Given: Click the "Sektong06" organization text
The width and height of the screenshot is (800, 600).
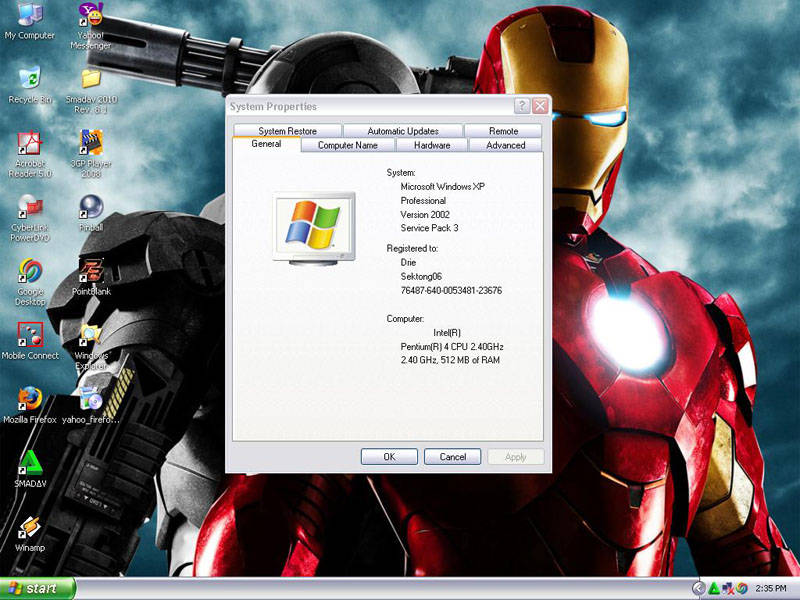Looking at the screenshot, I should (421, 277).
